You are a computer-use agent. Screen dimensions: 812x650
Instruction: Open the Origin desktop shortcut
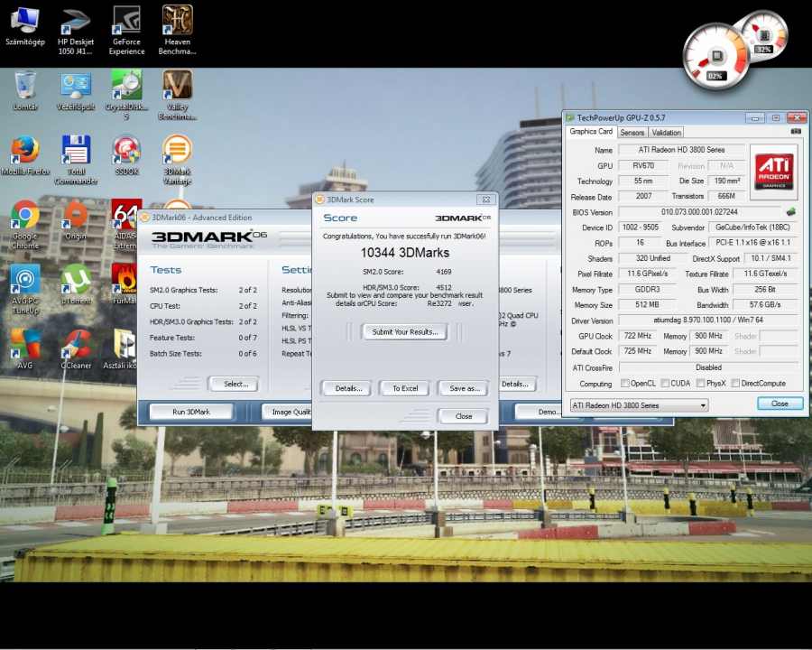(x=76, y=220)
